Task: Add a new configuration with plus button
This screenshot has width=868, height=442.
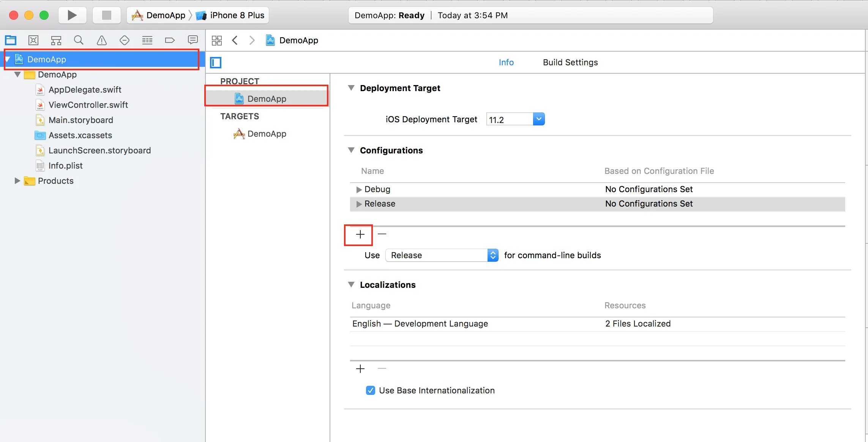Action: pyautogui.click(x=360, y=234)
